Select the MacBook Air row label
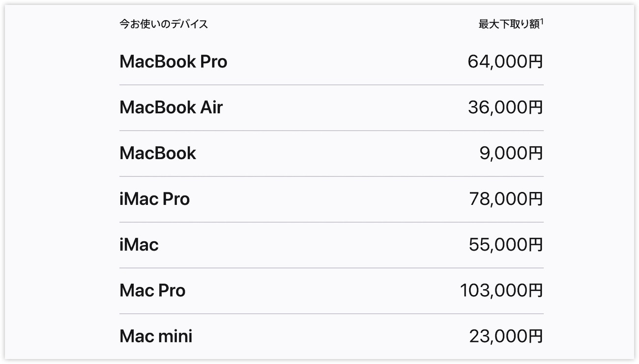This screenshot has height=364, width=639. click(171, 108)
